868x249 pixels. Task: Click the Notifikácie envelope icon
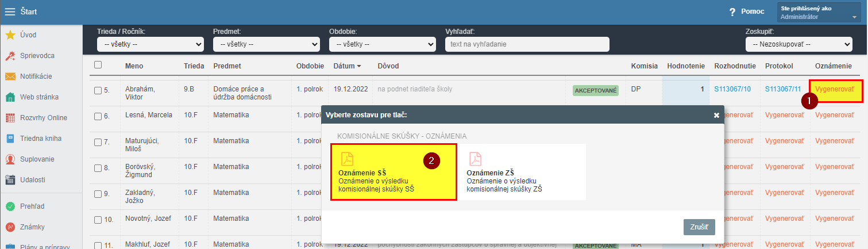pyautogui.click(x=10, y=76)
